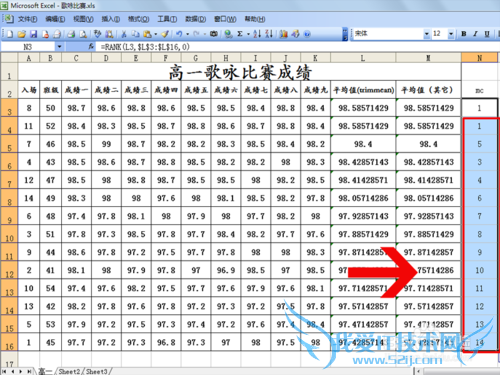The width and height of the screenshot is (500, 375).
Task: Switch to the Sheet3 tab
Action: [97, 371]
